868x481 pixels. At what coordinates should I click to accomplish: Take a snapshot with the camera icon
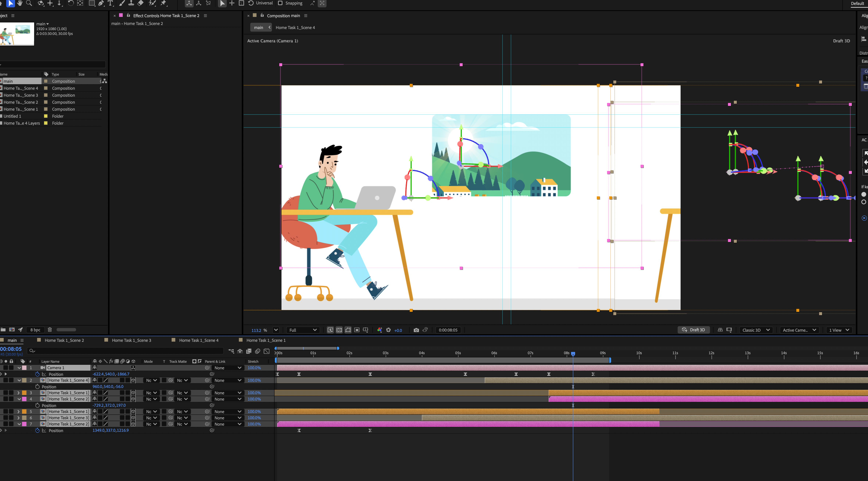point(416,330)
